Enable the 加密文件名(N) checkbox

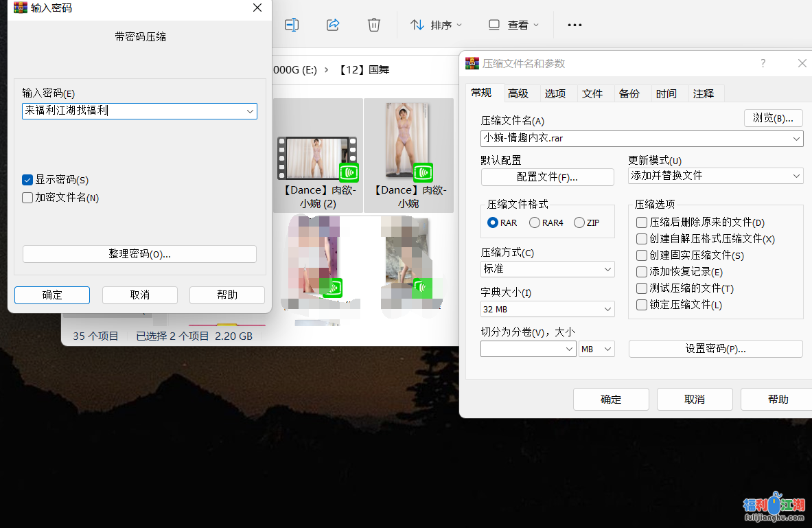(x=27, y=197)
